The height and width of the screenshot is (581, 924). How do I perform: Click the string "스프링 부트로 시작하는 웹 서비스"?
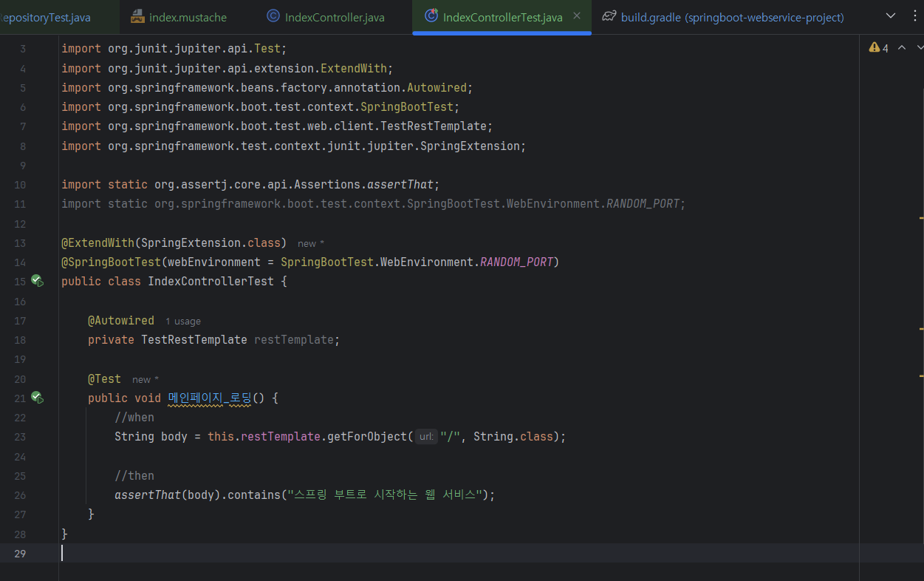click(x=386, y=495)
